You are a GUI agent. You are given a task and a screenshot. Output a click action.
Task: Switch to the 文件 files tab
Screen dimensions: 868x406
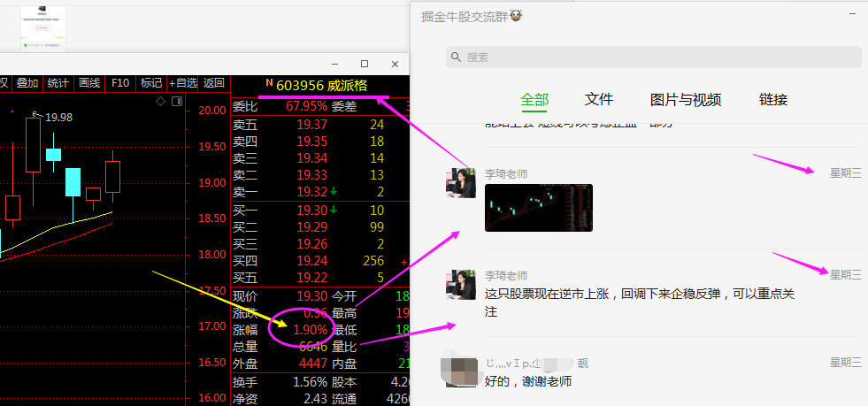tap(599, 100)
